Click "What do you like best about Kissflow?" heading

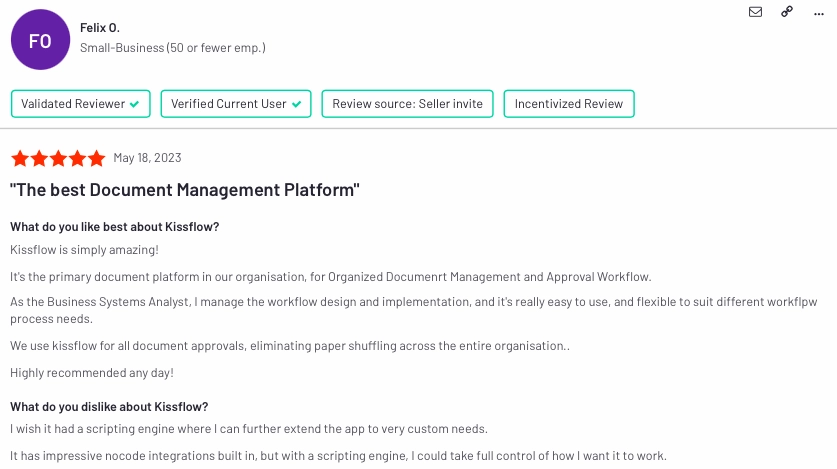[x=115, y=227]
